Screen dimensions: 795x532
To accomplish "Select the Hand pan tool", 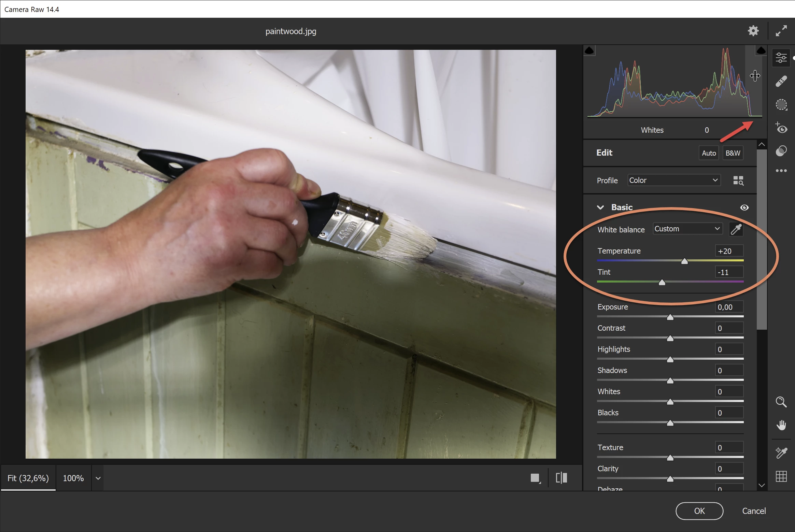I will click(781, 425).
